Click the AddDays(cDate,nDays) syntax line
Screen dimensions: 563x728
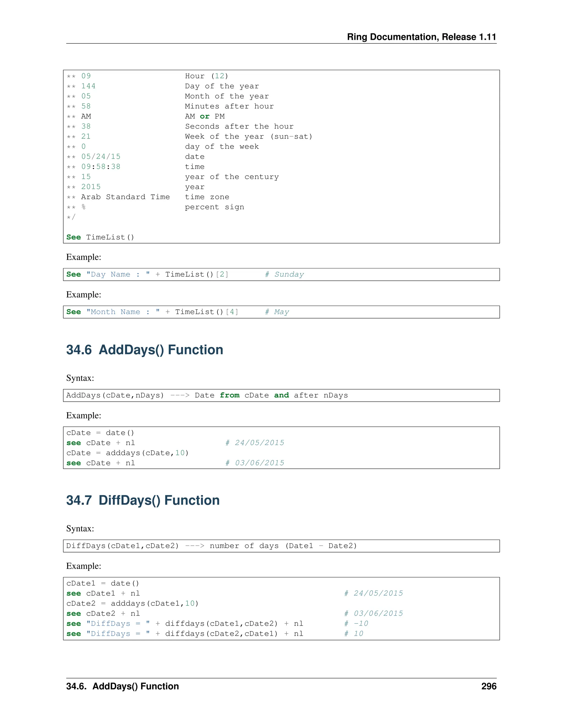(x=207, y=395)
